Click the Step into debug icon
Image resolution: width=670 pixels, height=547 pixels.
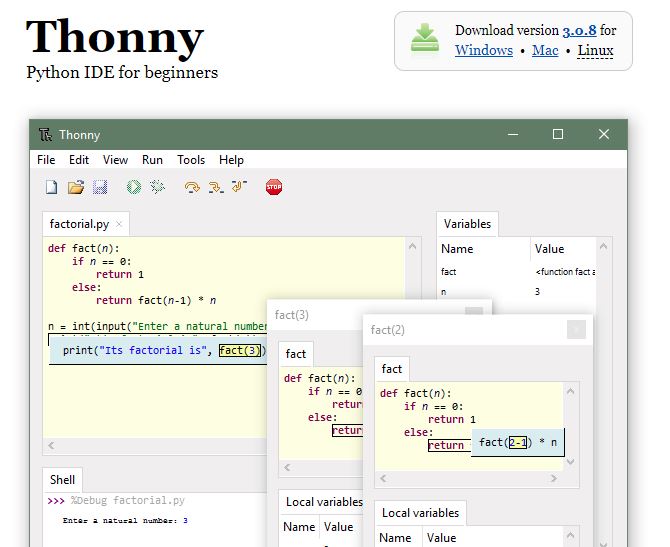click(215, 187)
